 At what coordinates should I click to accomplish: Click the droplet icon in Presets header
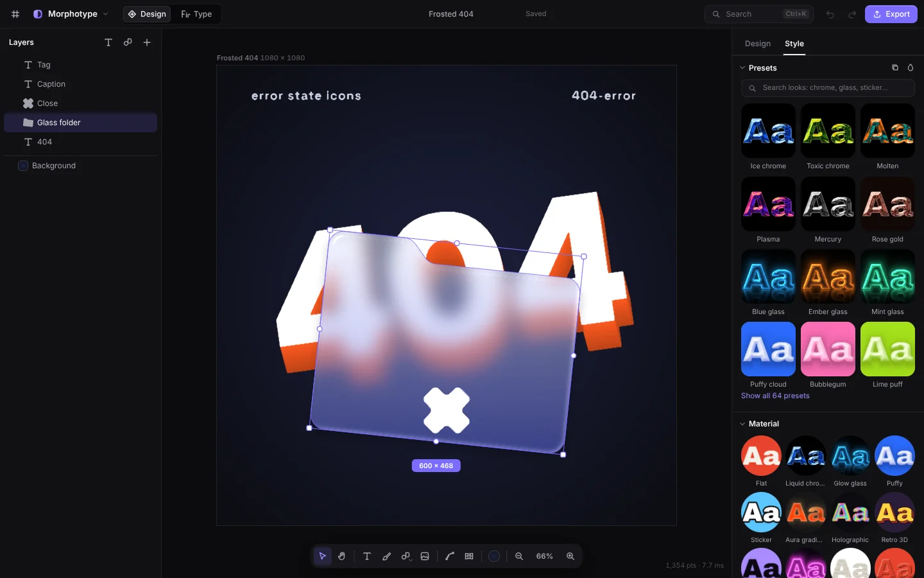[x=911, y=67]
